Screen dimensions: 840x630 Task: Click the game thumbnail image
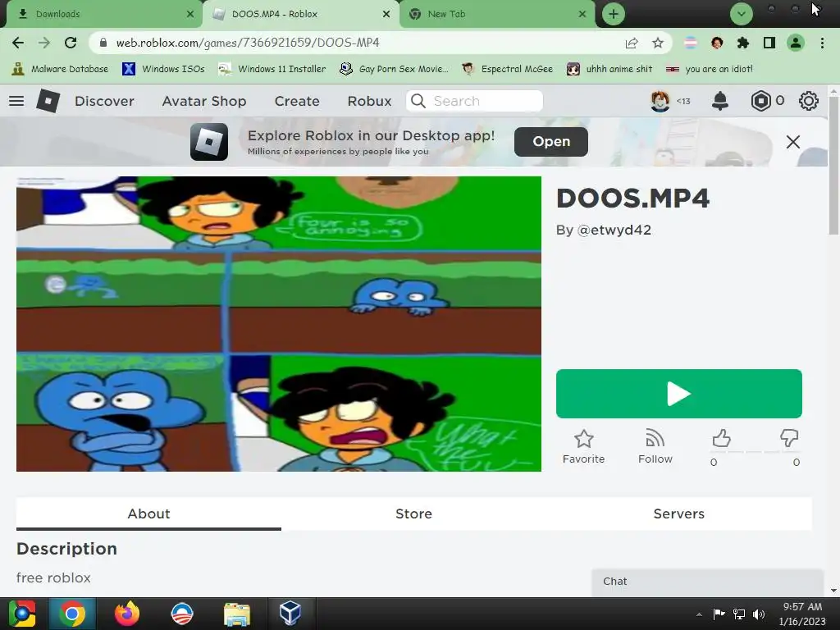(279, 324)
